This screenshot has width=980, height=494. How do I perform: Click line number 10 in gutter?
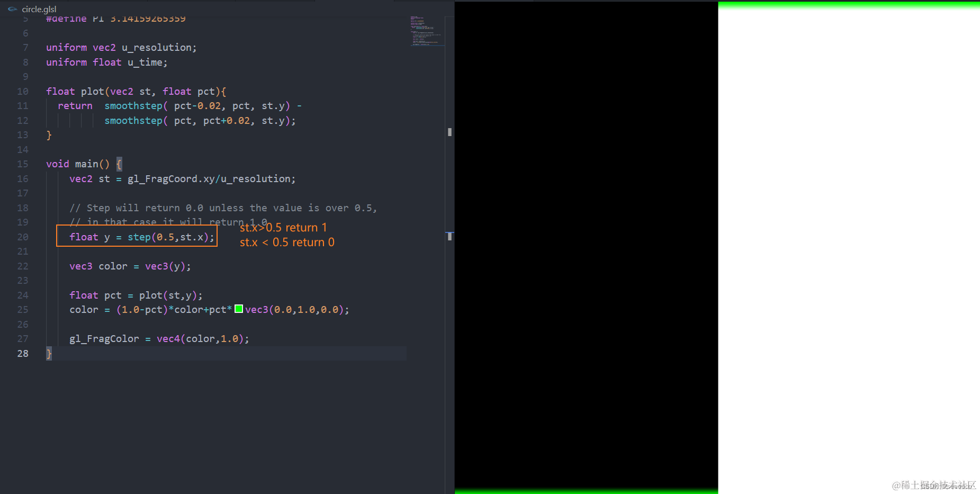pos(23,92)
